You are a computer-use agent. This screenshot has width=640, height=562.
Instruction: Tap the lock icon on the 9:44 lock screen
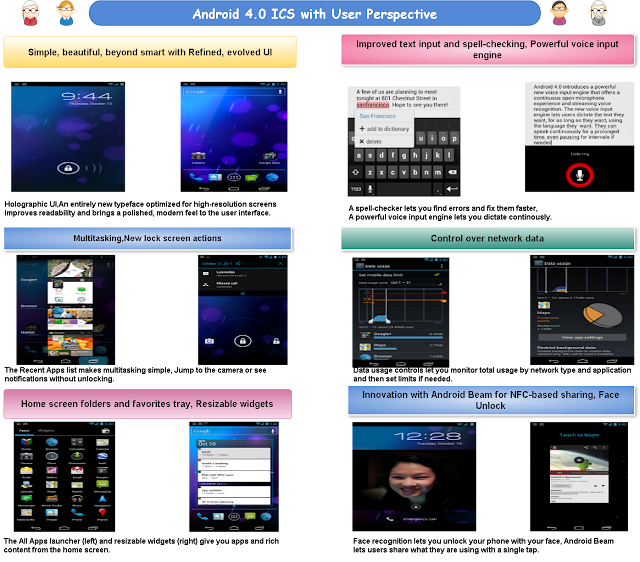point(68,168)
